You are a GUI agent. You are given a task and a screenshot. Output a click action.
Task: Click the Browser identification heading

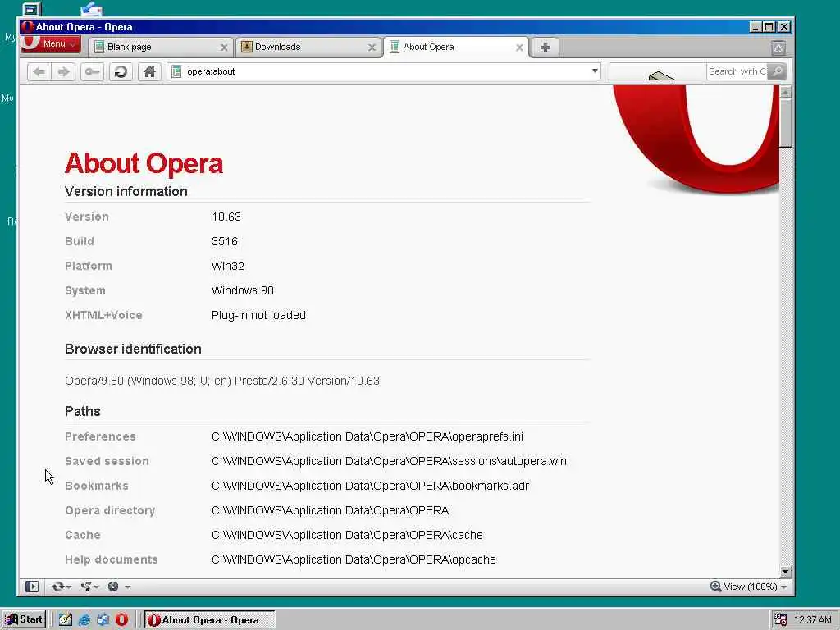(x=133, y=349)
